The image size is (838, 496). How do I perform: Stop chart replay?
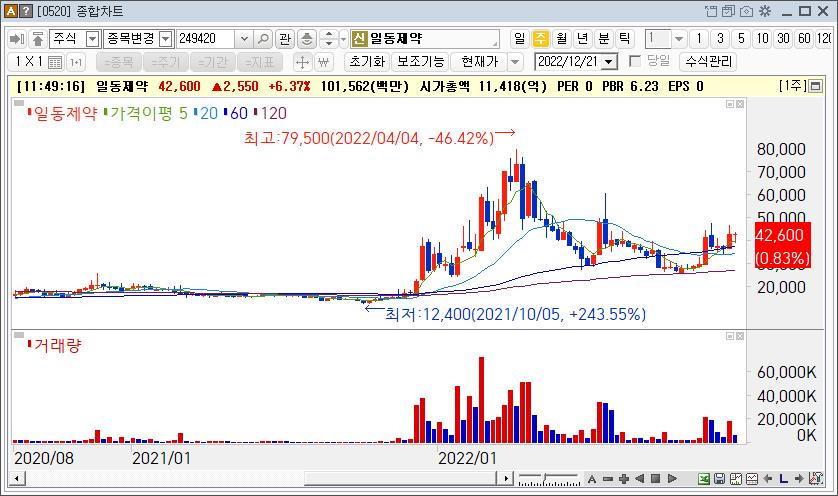click(x=655, y=478)
